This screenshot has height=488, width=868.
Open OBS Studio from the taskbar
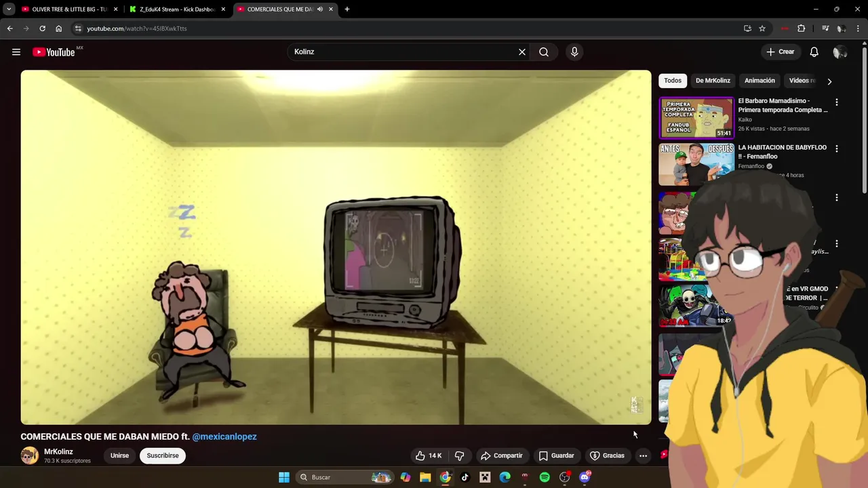click(x=565, y=477)
